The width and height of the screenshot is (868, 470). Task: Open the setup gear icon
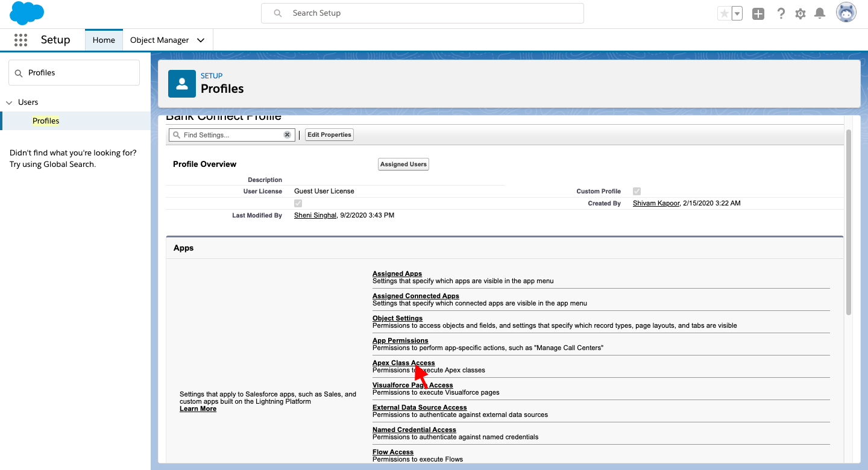[800, 13]
